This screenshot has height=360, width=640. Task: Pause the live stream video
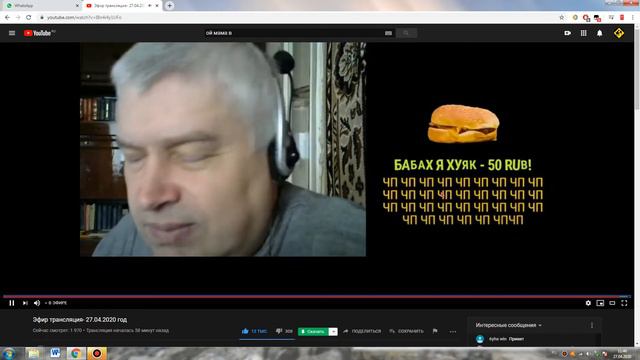(11, 303)
